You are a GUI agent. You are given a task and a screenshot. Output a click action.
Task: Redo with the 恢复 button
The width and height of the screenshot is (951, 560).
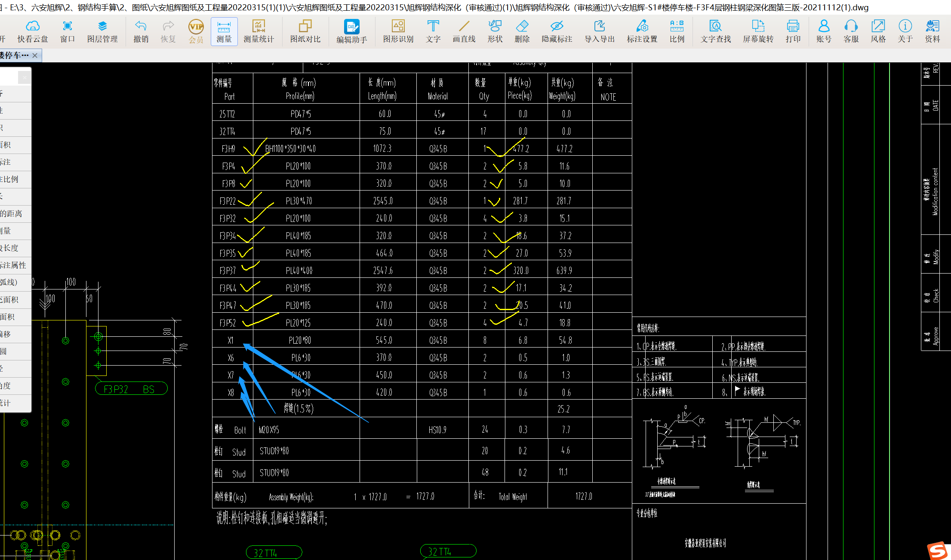168,31
